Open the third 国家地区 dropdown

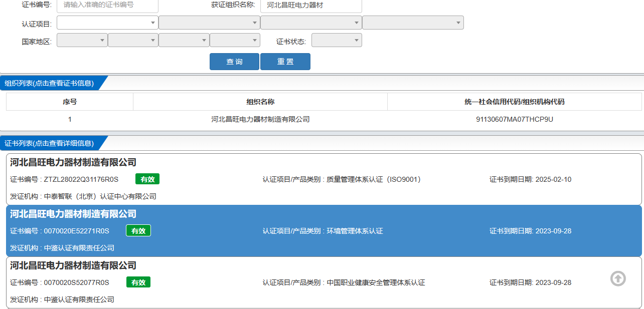(184, 40)
